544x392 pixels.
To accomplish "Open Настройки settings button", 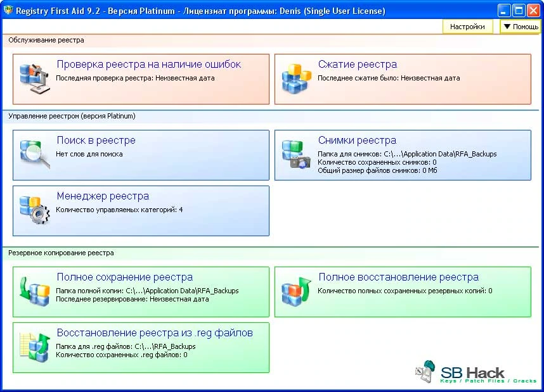I will click(467, 27).
